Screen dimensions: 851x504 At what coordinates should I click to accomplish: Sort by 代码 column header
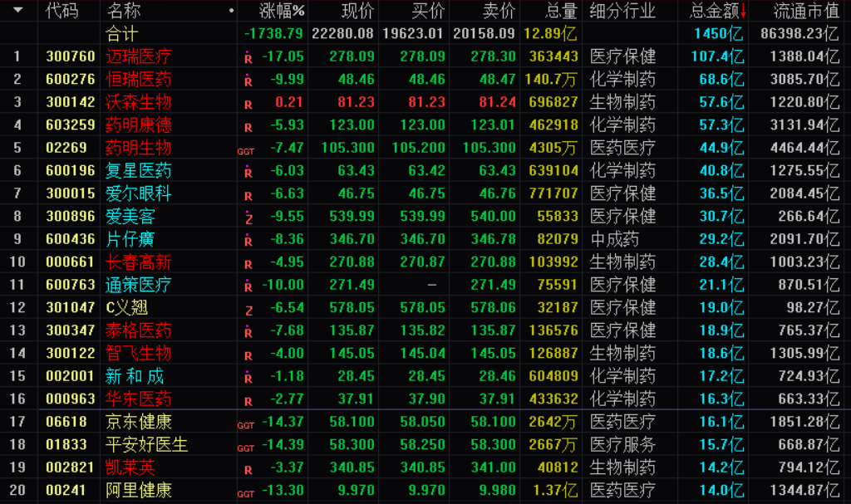61,10
